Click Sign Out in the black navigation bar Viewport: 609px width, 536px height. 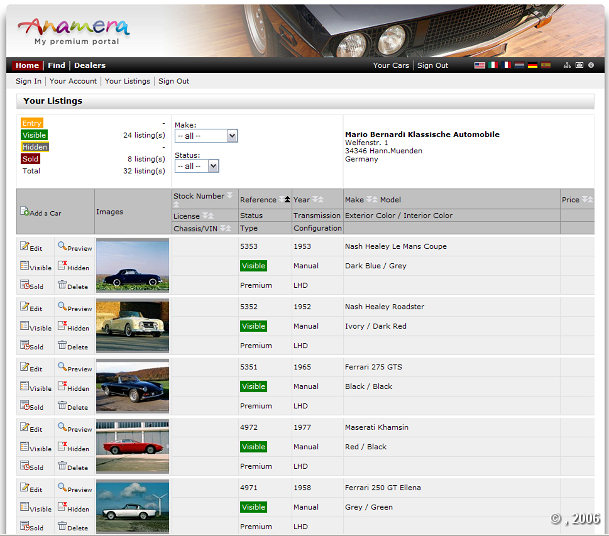[x=433, y=65]
